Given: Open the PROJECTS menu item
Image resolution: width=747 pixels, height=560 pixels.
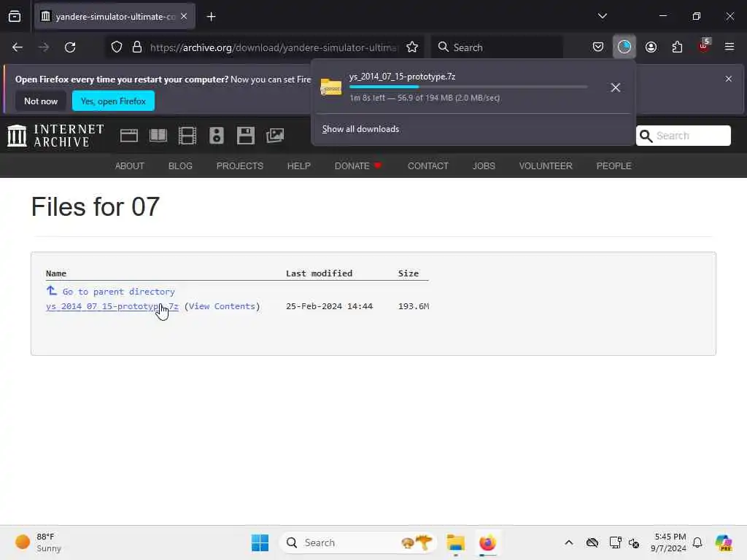Looking at the screenshot, I should click(239, 166).
